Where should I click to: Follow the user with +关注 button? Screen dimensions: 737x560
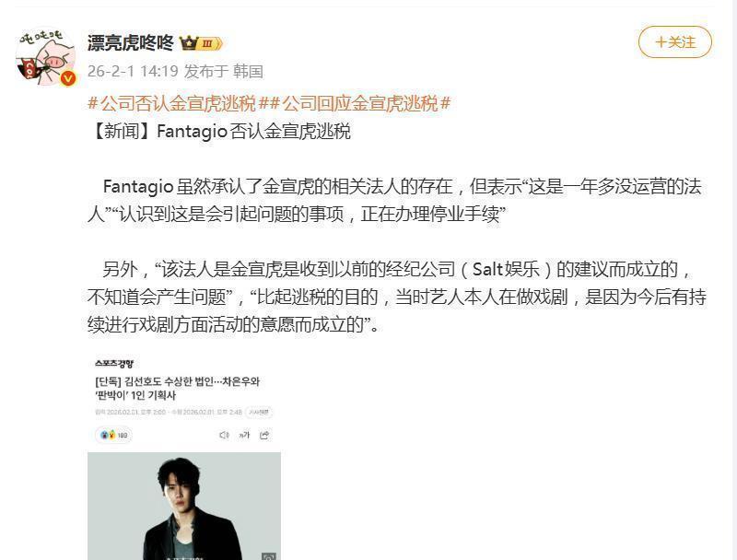(675, 42)
